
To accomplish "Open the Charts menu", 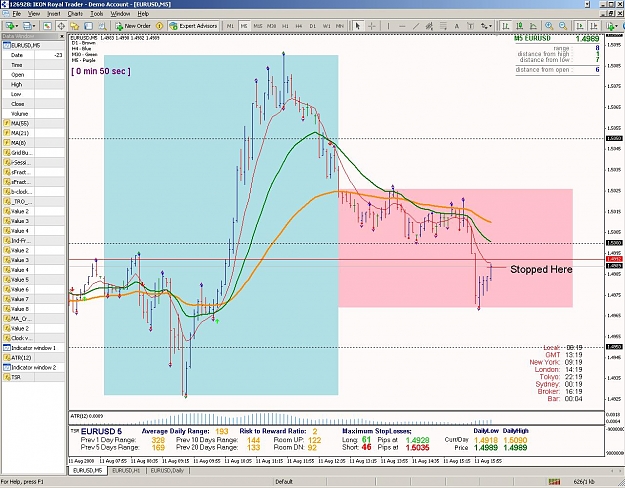I will [x=75, y=14].
